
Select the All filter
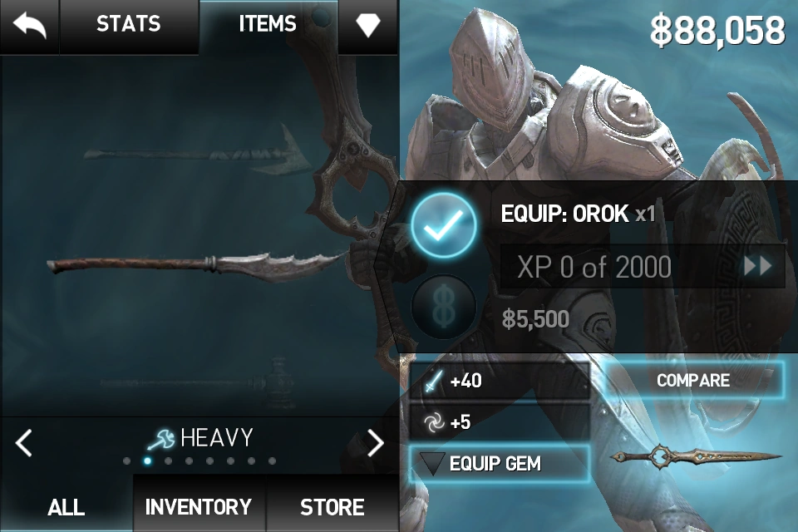[66, 506]
